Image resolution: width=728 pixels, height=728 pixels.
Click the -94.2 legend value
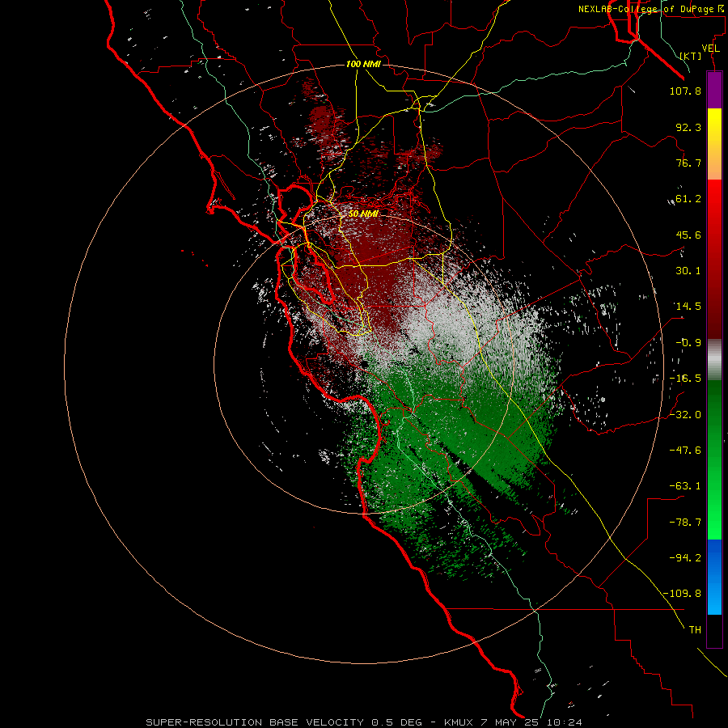tap(685, 558)
